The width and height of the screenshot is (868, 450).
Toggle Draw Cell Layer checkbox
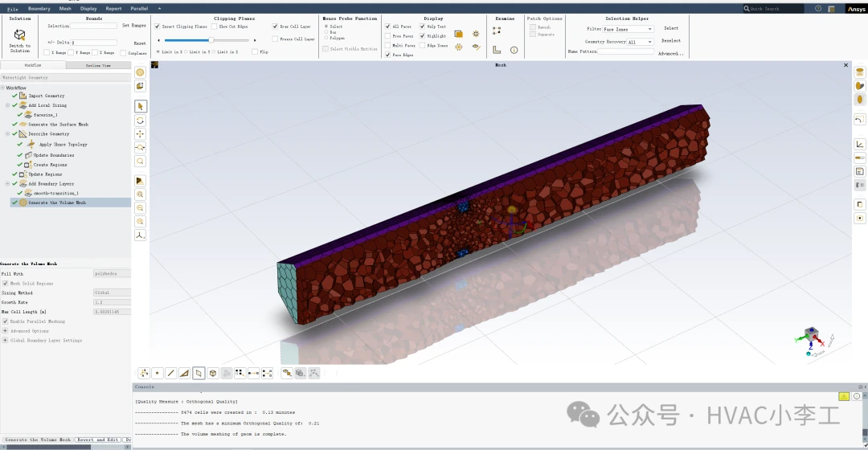pos(275,26)
